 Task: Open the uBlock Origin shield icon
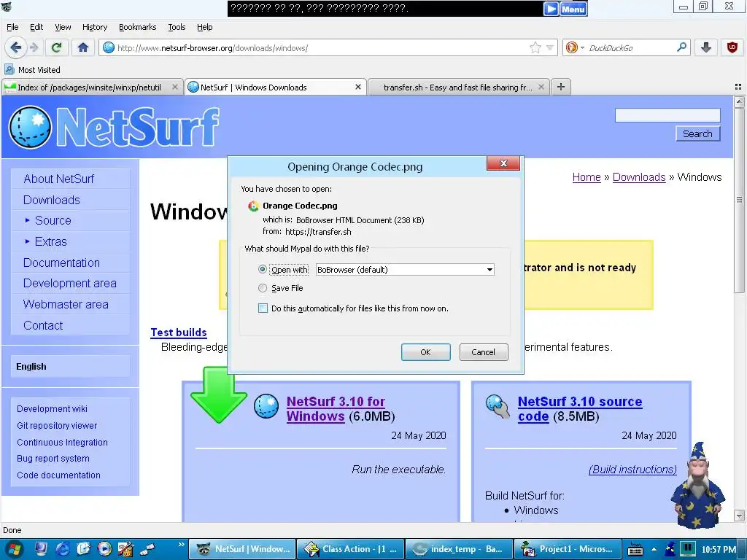point(732,47)
